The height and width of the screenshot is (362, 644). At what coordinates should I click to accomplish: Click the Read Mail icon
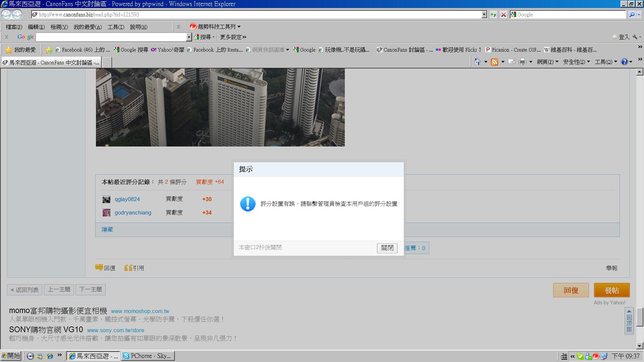click(512, 62)
